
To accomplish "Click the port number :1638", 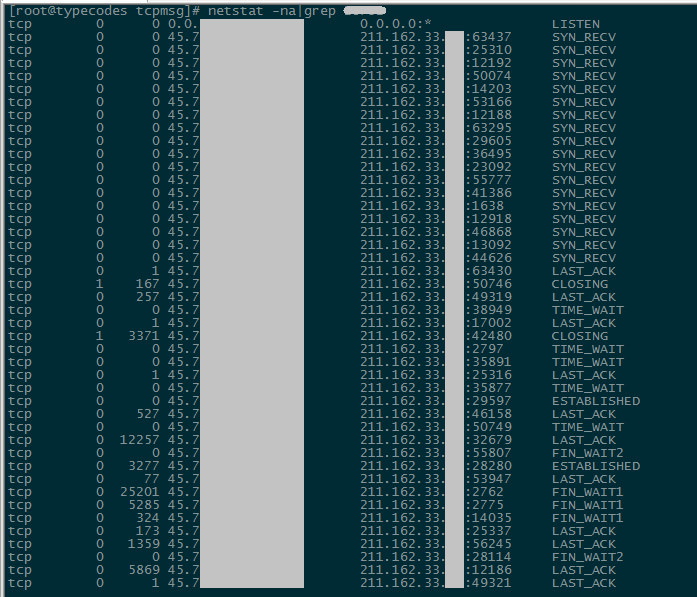I will (484, 206).
